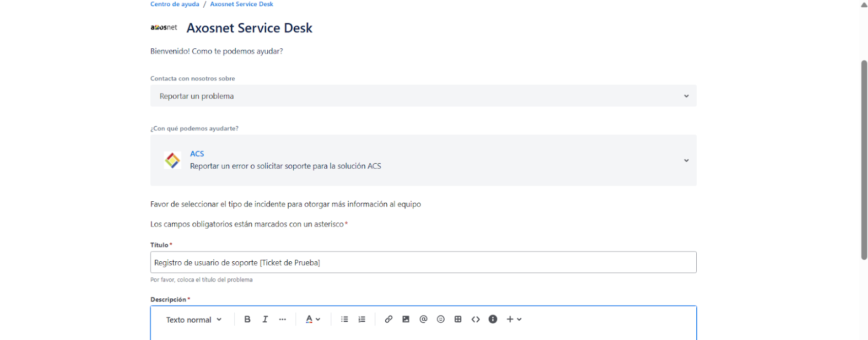The image size is (868, 340).
Task: Mention a user with the @ icon
Action: pos(423,319)
